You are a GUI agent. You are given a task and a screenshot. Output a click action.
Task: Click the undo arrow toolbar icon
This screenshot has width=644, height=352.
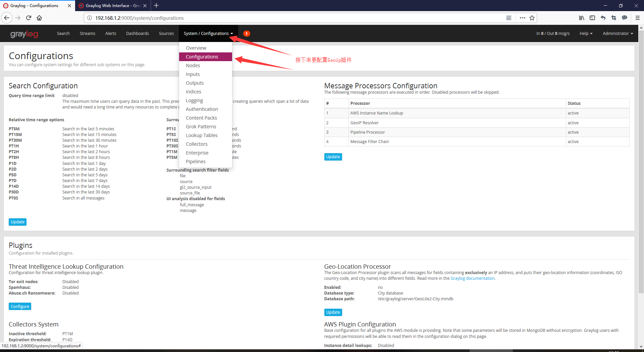tap(603, 18)
